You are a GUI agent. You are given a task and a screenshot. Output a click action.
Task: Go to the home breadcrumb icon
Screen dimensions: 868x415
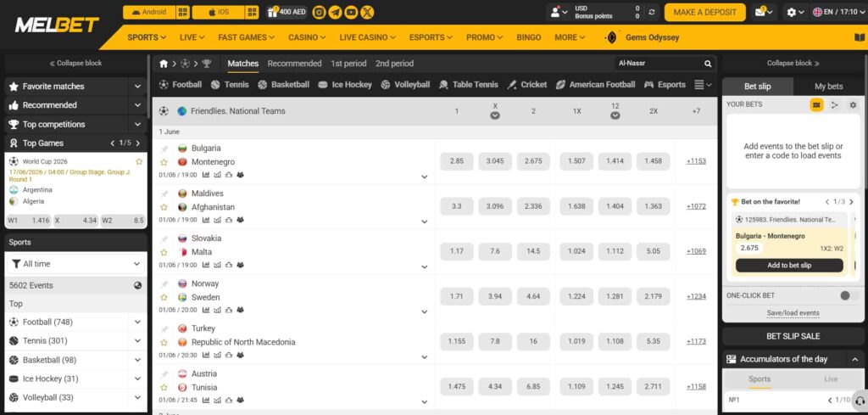[164, 64]
